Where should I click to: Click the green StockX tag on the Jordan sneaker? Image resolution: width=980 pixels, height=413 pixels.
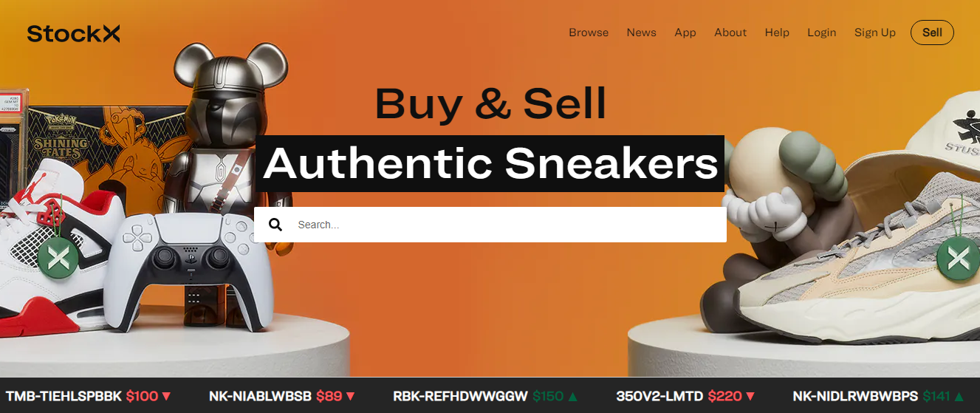coord(59,258)
